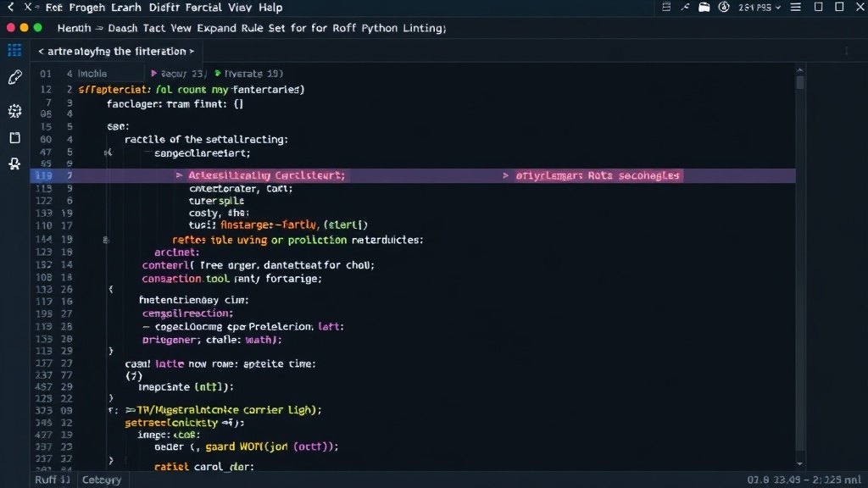Screen dimensions: 868x488
Task: Click the 'Cateory' status bar item
Action: tap(102, 480)
